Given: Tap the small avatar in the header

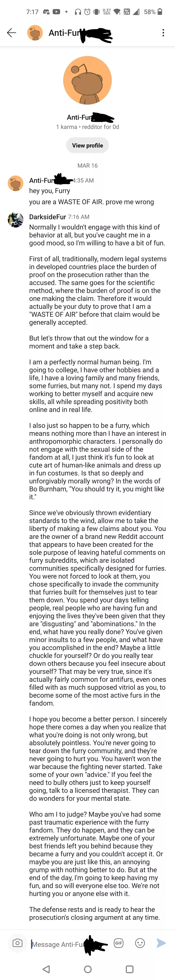Looking at the screenshot, I should coord(35,33).
